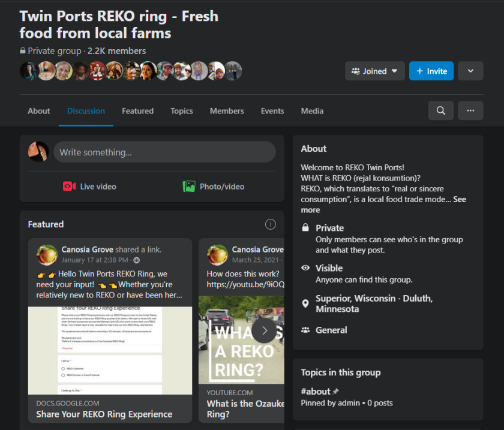This screenshot has height=430, width=504.
Task: Click the Hello Twin Ports REKO Ring post text
Action: [109, 284]
